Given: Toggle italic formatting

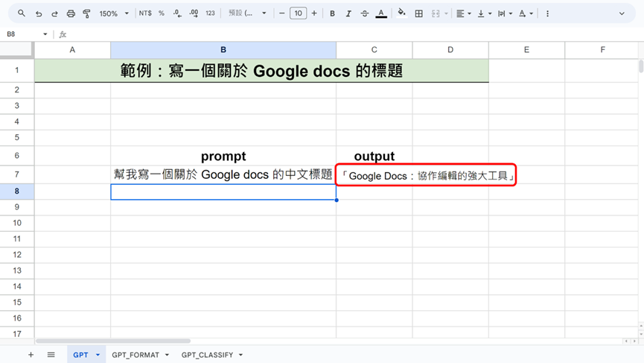Looking at the screenshot, I should [x=348, y=13].
